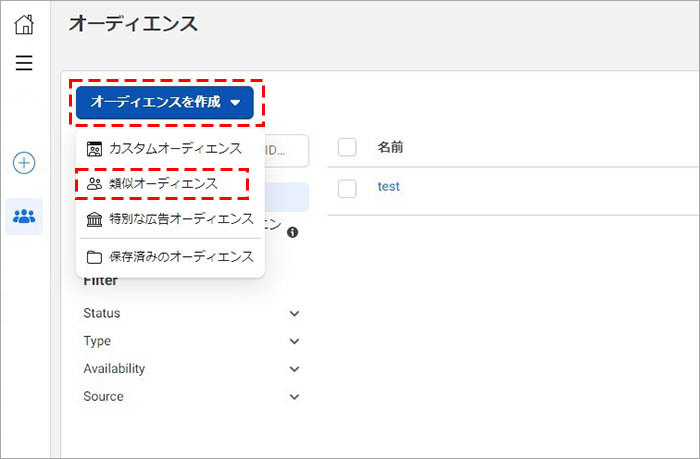This screenshot has width=700, height=459.
Task: Click the special ad audience bank icon
Action: (x=95, y=219)
